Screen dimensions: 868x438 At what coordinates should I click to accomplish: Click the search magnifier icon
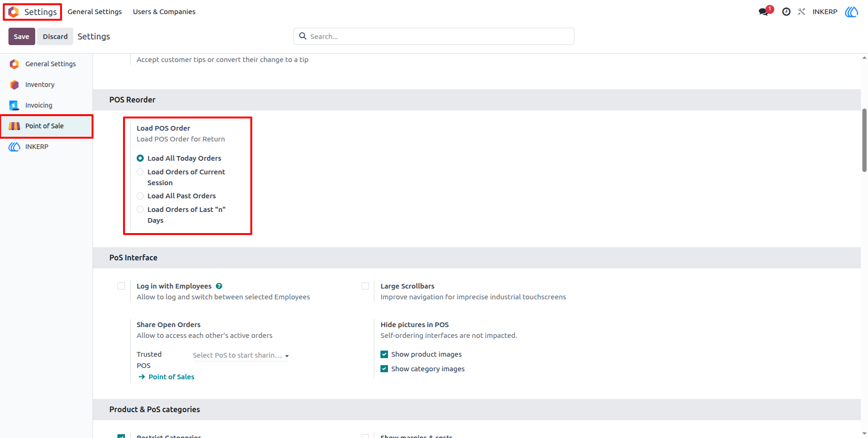click(303, 36)
